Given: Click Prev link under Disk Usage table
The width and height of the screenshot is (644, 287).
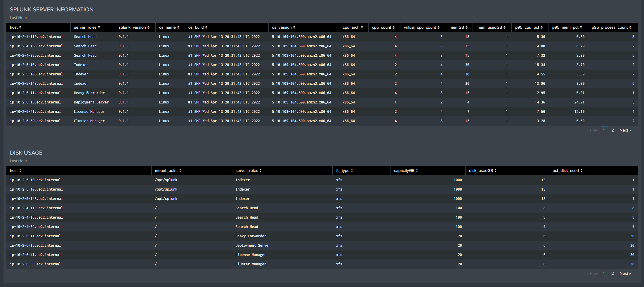Looking at the screenshot, I should click(592, 274).
